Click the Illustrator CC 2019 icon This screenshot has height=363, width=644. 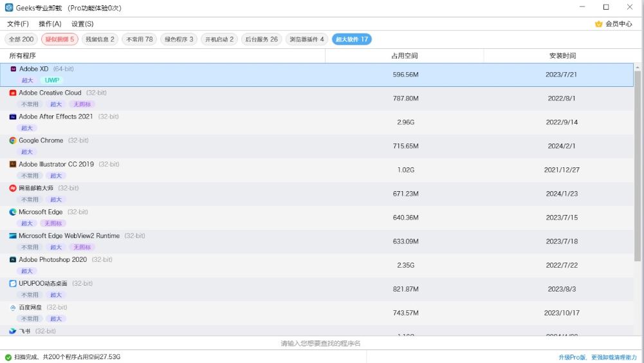click(x=13, y=164)
